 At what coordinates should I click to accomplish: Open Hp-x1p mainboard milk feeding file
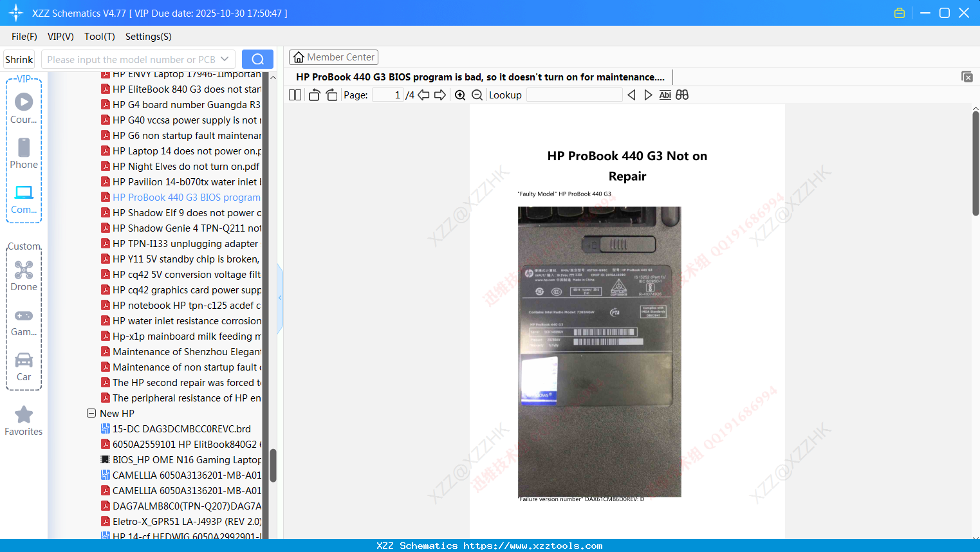pyautogui.click(x=181, y=336)
